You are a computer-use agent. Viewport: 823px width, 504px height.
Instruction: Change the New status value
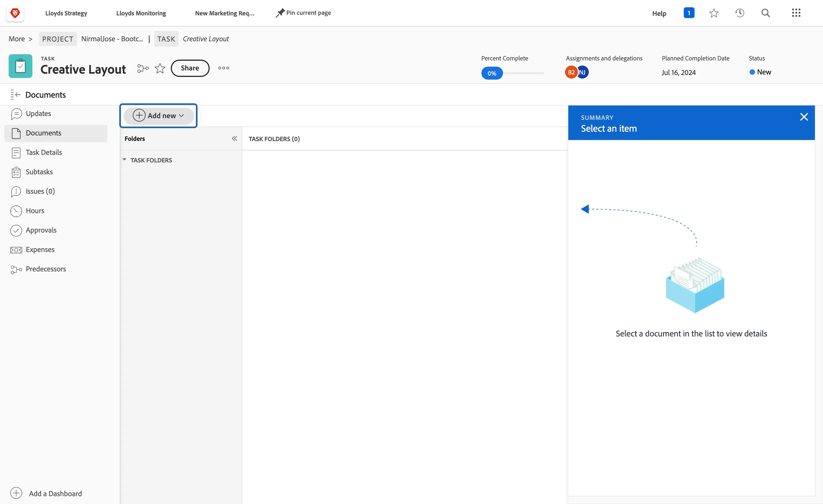[x=760, y=72]
